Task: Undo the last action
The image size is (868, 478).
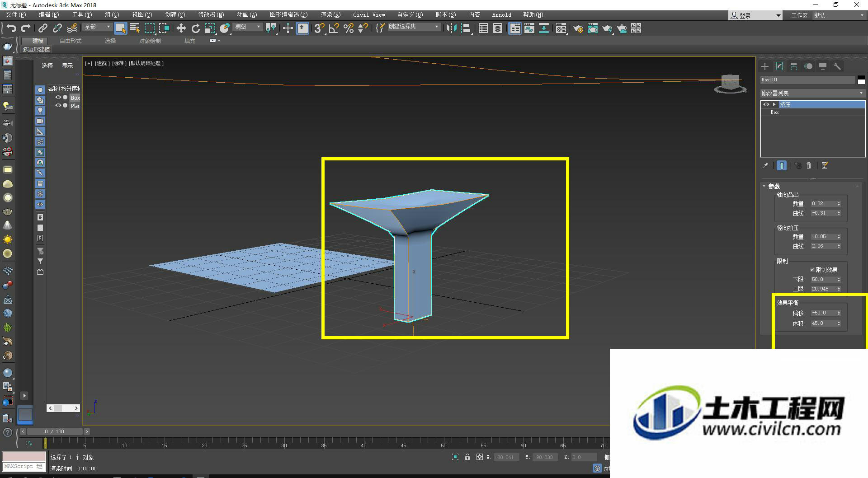Action: (x=11, y=28)
